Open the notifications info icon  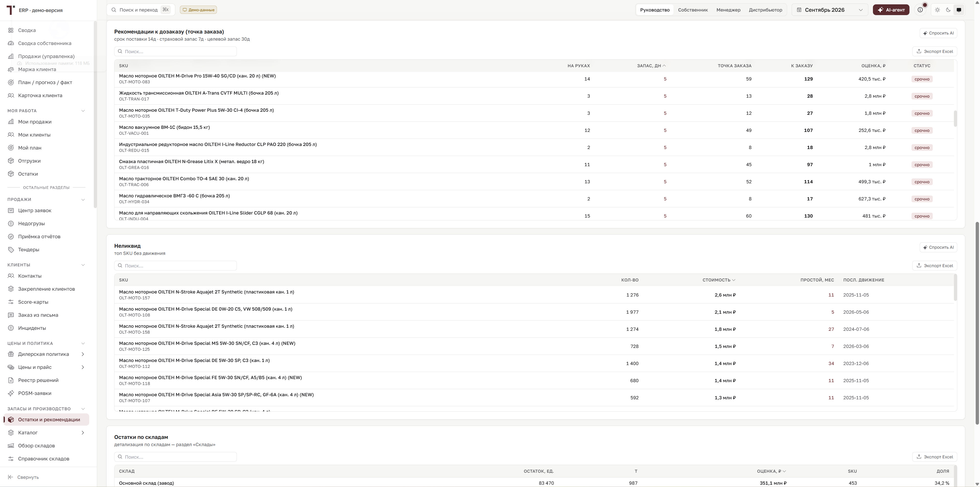point(920,10)
